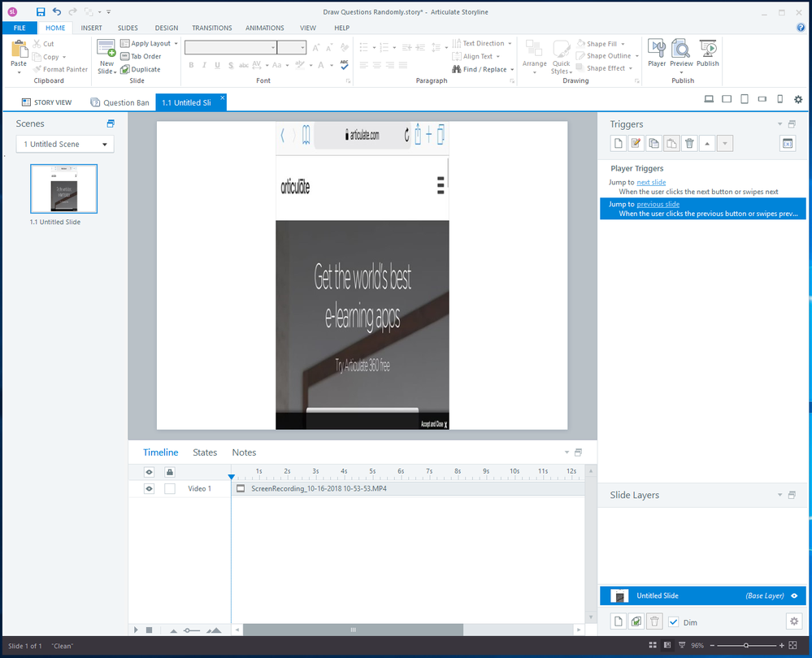The height and width of the screenshot is (658, 812).
Task: Toggle the lock box for Video 1
Action: click(169, 489)
